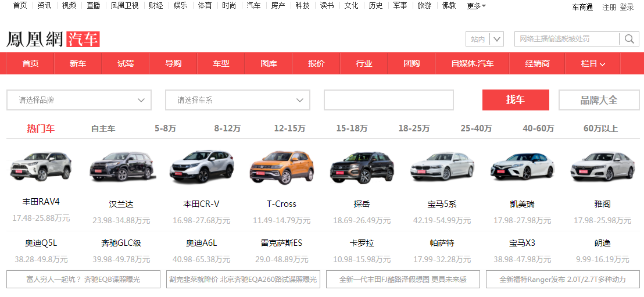Open the 奔驰EQB谍照曝光 news link
Image resolution: width=644 pixels, height=297 pixels.
pyautogui.click(x=83, y=280)
